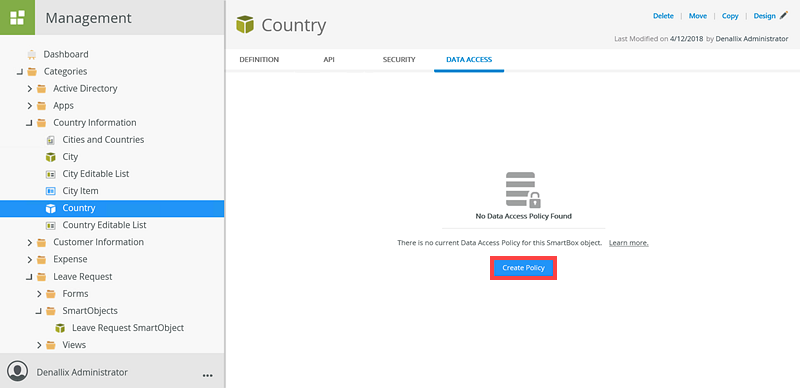Click the Views folder icon
The image size is (800, 388).
pyautogui.click(x=51, y=345)
